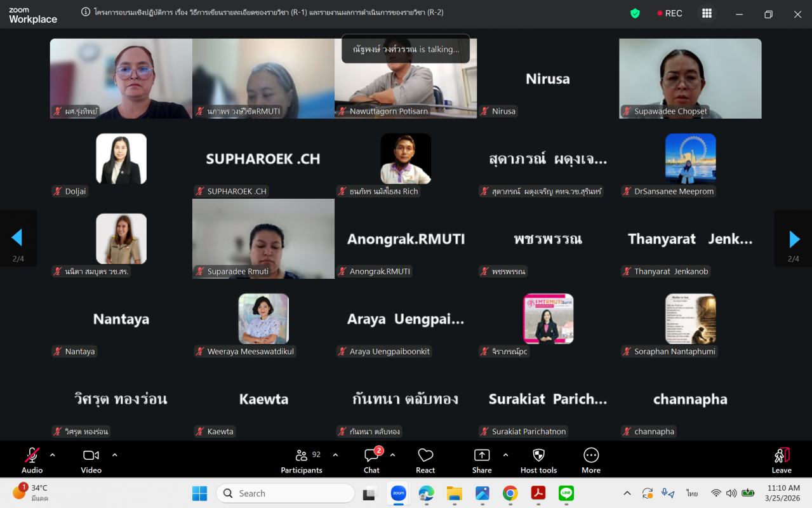Screen dimensions: 812x508
Task: Change the gallery view layout icon
Action: [x=707, y=13]
